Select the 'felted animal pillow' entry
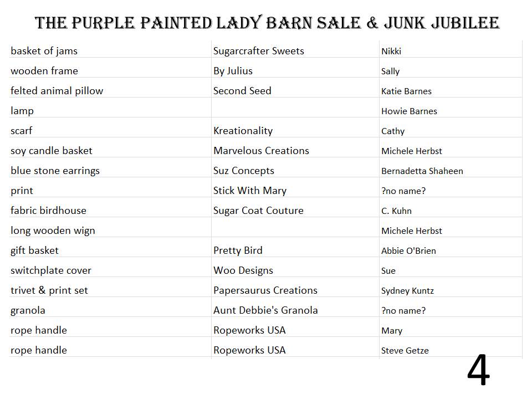 57,91
